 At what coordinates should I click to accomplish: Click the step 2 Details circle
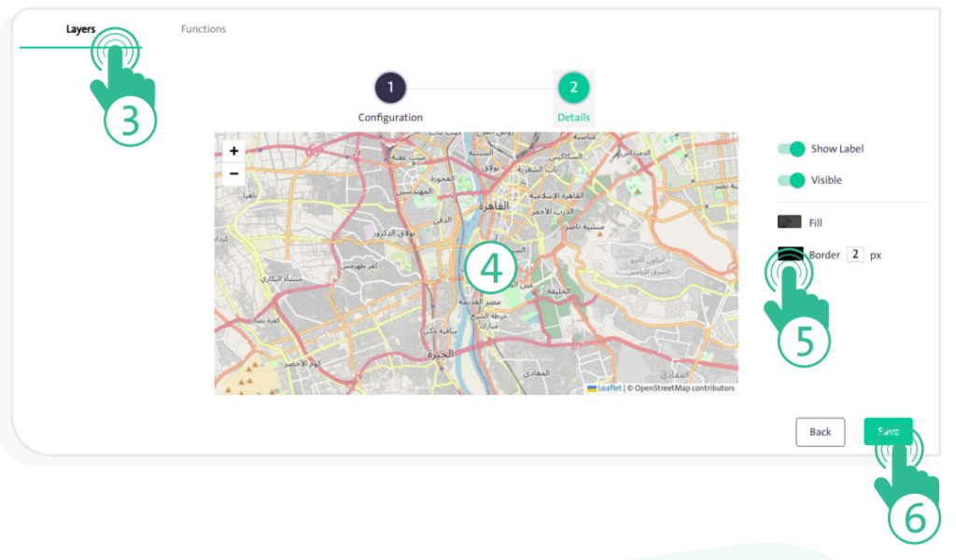coord(573,89)
